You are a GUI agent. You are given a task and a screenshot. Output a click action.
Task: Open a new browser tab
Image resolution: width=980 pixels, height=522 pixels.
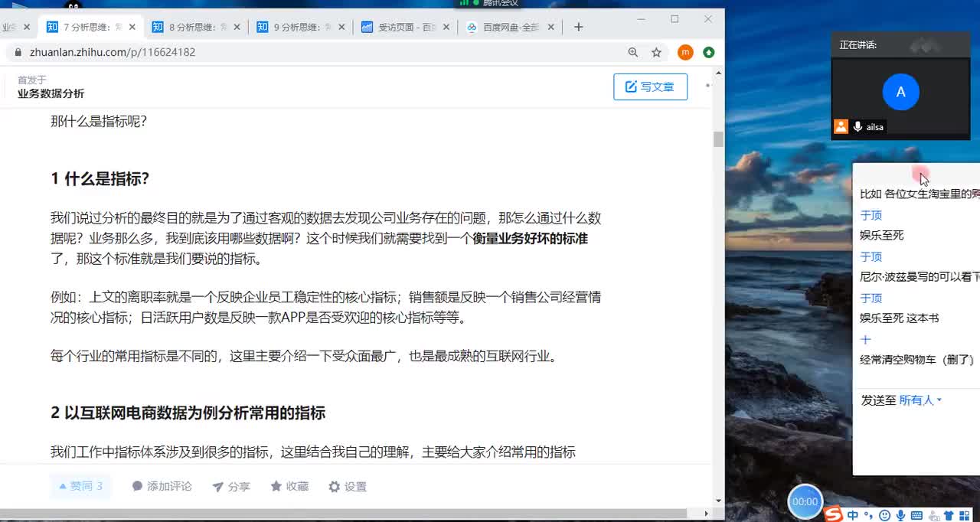coord(578,27)
